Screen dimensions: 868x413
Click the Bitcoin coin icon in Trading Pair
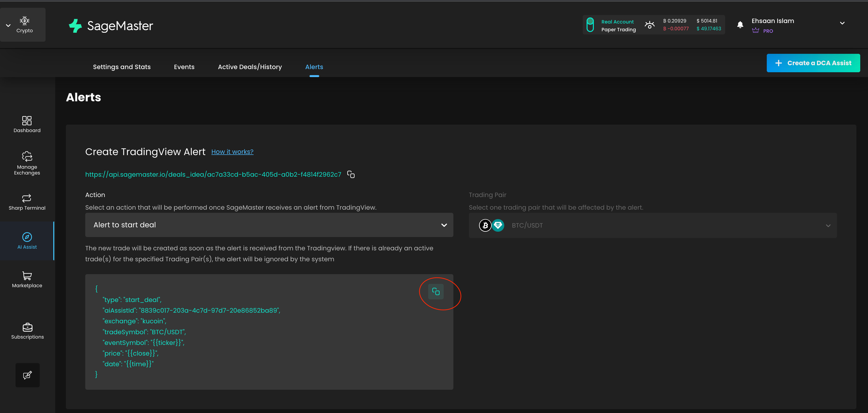point(485,225)
